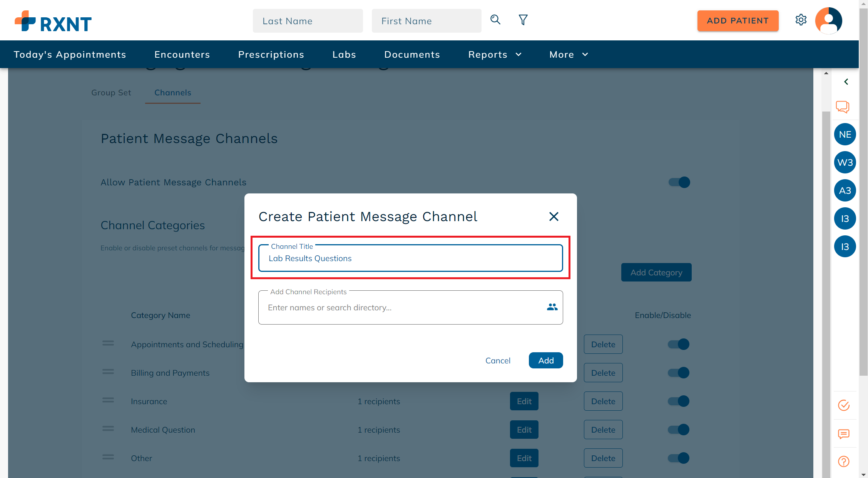This screenshot has width=868, height=478.
Task: Grab the Other row drag handle
Action: coord(108,457)
